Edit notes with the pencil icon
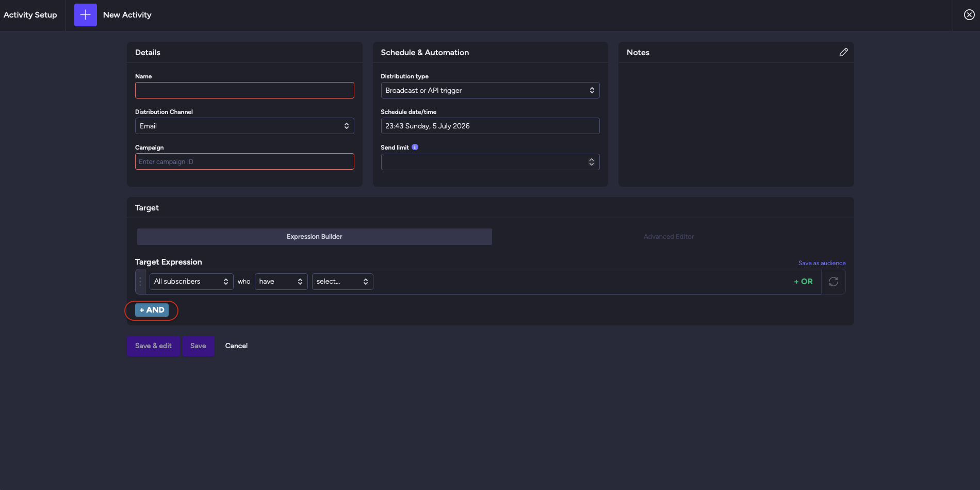 click(x=843, y=52)
